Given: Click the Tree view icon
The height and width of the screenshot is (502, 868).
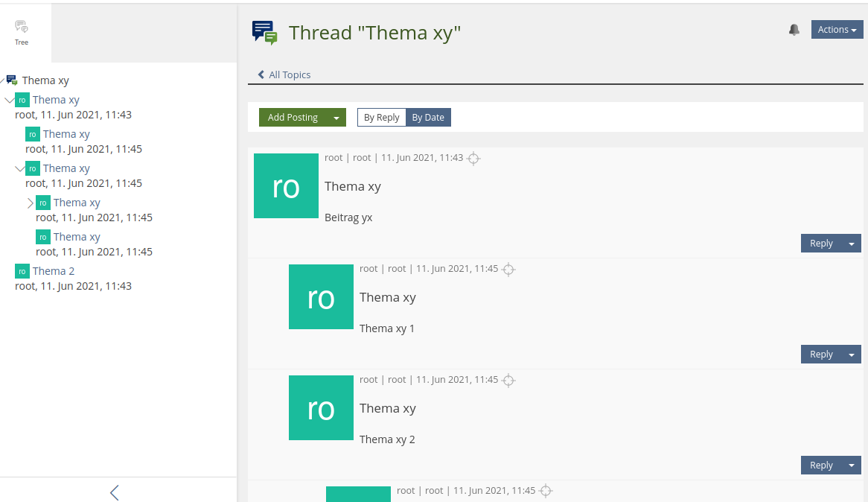Looking at the screenshot, I should pos(22,28).
